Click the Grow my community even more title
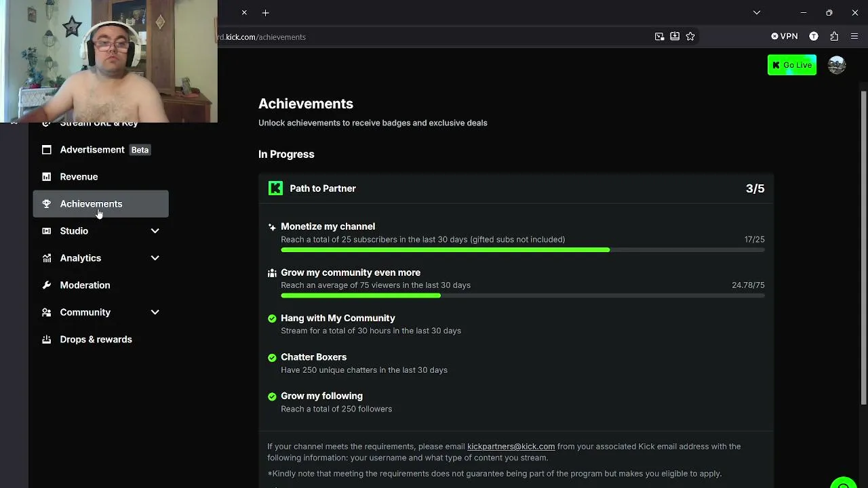The height and width of the screenshot is (488, 868). [x=351, y=272]
